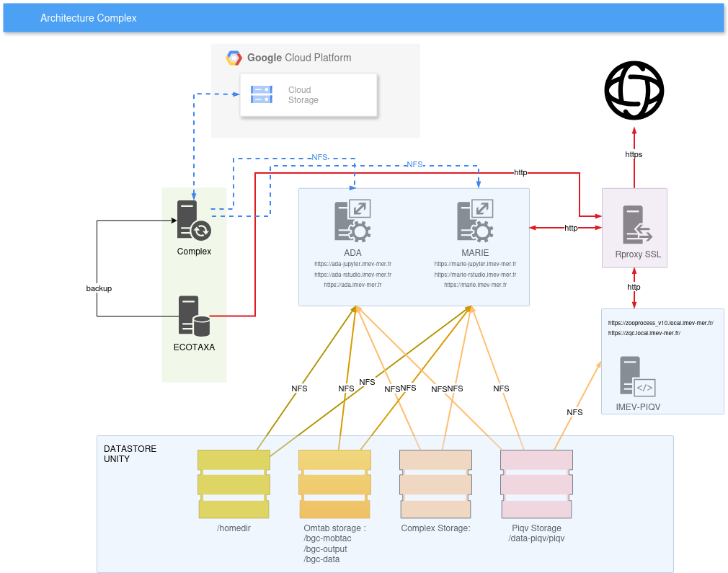Click the ADA server gear icon
728x573 pixels.
pos(352,221)
